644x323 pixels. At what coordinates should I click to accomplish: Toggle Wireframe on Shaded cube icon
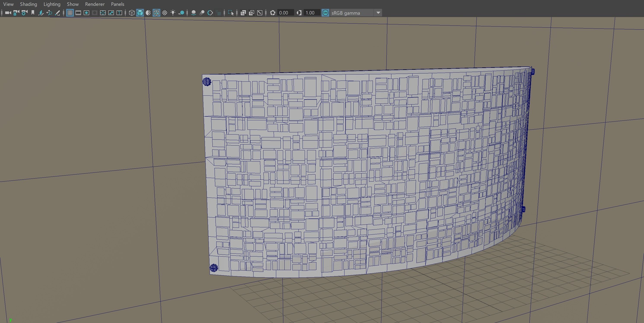pos(156,13)
